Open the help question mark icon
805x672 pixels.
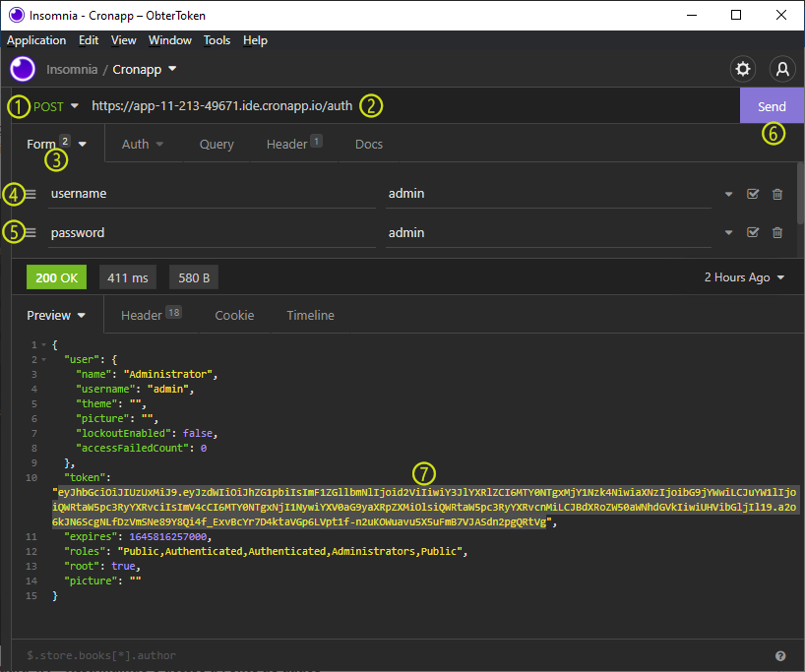tap(780, 655)
